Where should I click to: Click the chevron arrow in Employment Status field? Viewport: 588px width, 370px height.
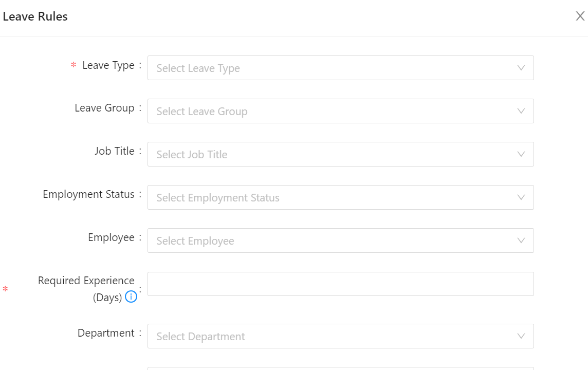(x=521, y=197)
